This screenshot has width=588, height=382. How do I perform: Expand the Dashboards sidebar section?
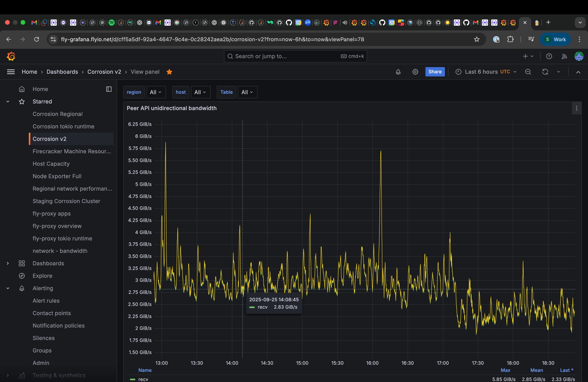click(8, 263)
